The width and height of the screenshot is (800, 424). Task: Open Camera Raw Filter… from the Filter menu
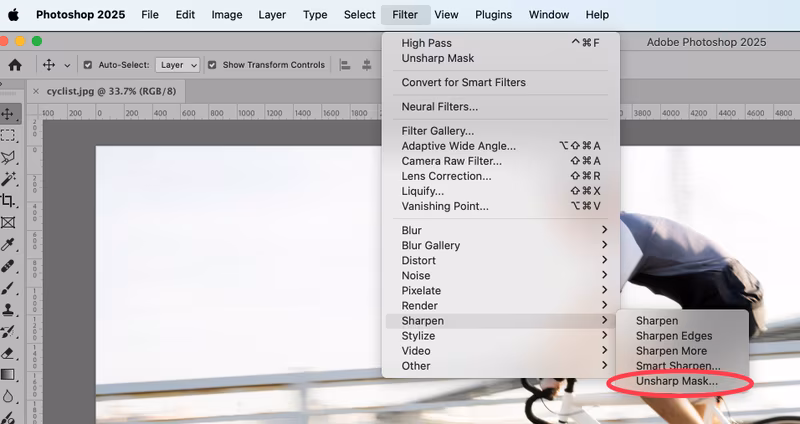pos(452,161)
